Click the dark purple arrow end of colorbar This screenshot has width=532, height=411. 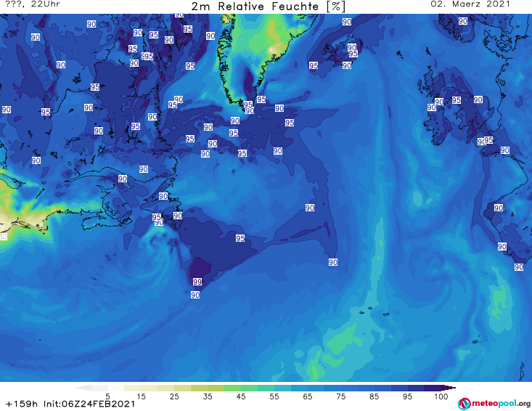coord(449,388)
